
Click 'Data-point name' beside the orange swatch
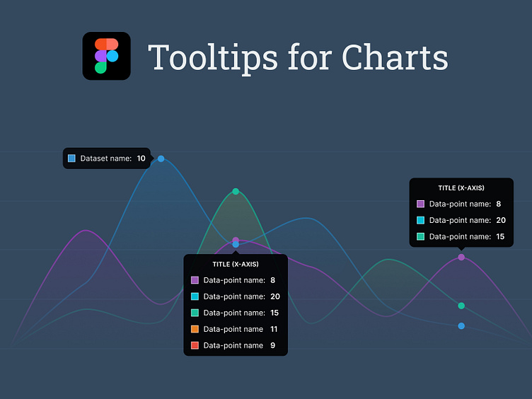coord(233,329)
